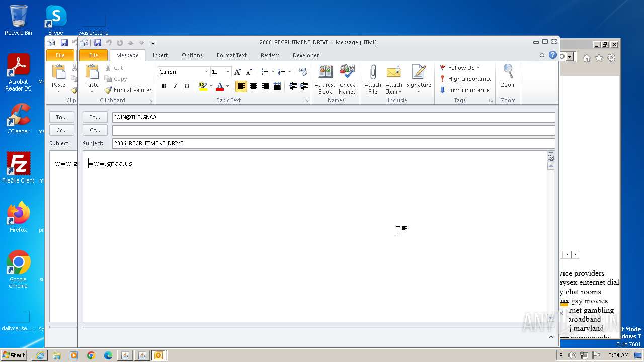
Task: Open the font size 12 dropdown
Action: pos(228,72)
